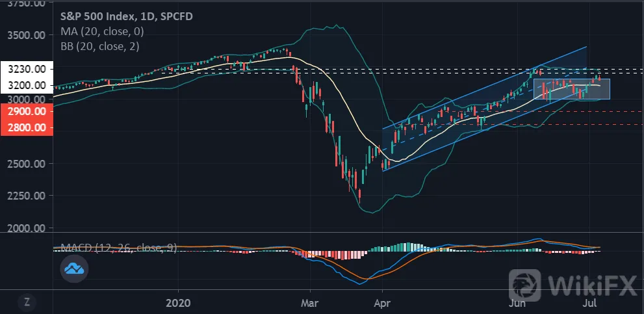Click the Apr time axis label

[x=382, y=303]
